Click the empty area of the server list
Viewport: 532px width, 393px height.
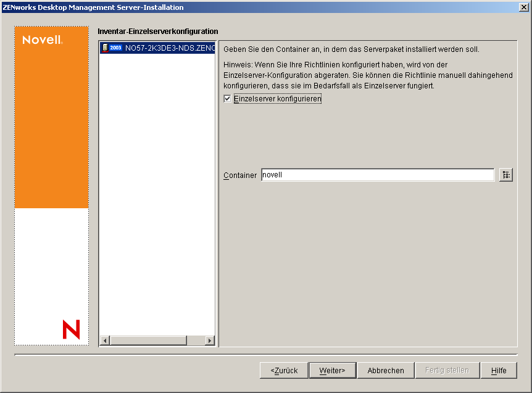[x=157, y=193]
